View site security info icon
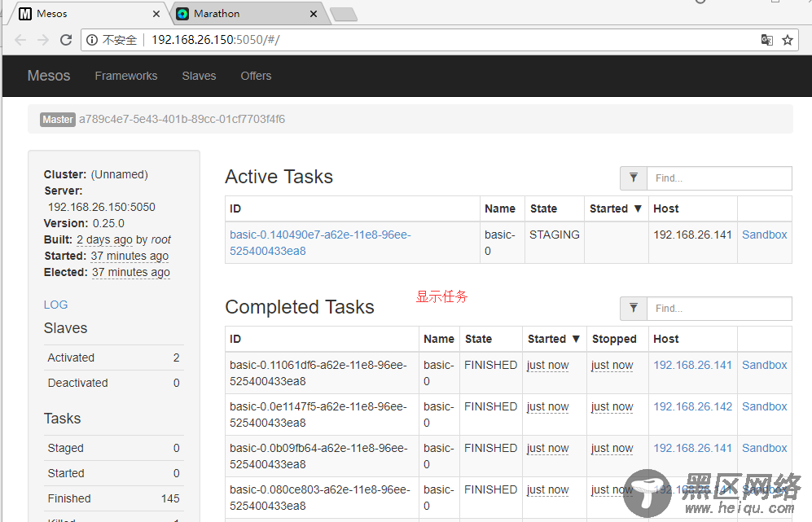 (92, 40)
